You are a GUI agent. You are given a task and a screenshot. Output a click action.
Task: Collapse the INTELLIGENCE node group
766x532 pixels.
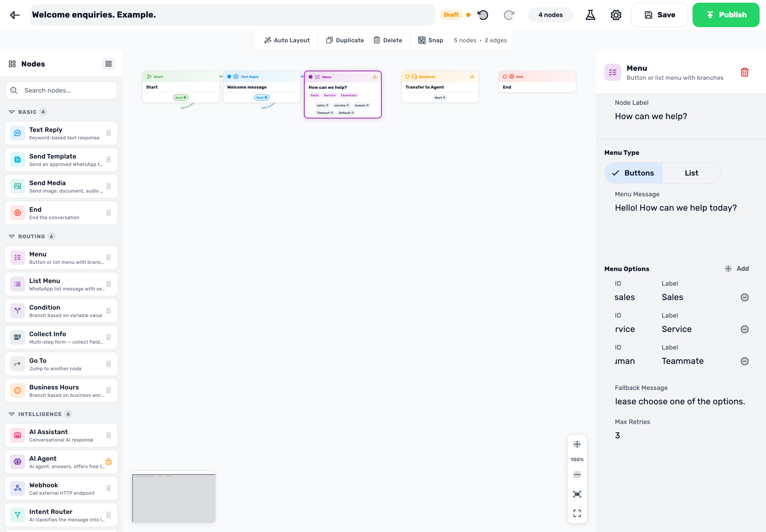point(12,414)
